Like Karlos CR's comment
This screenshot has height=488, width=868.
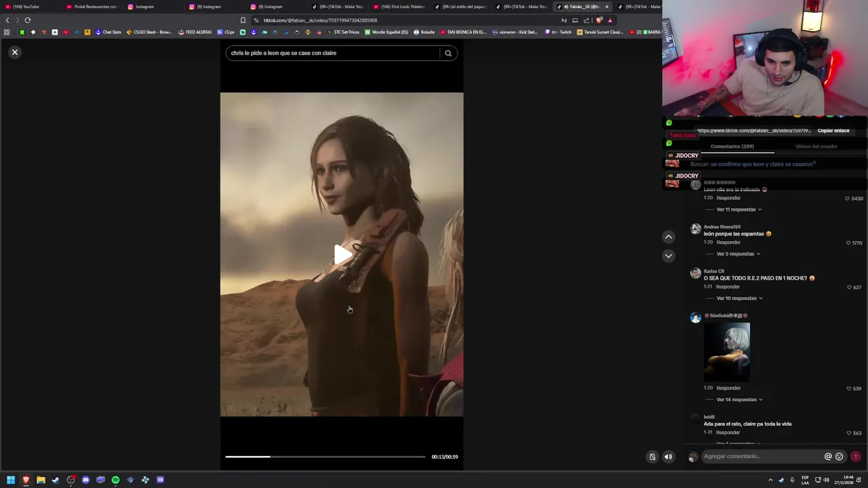(850, 287)
